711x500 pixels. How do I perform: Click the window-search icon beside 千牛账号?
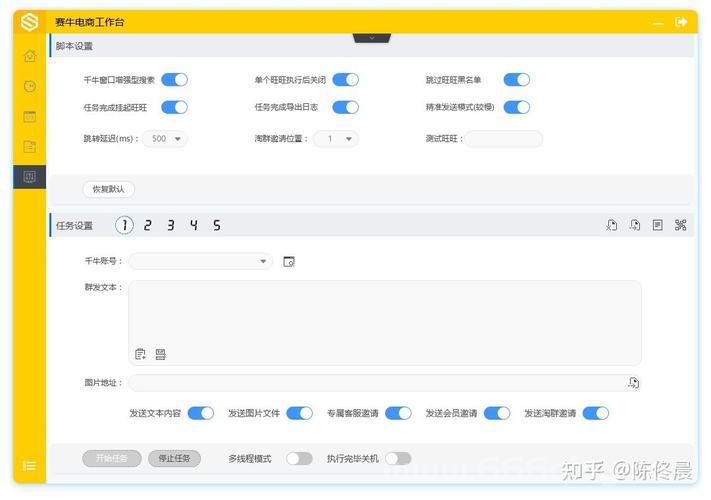(289, 262)
